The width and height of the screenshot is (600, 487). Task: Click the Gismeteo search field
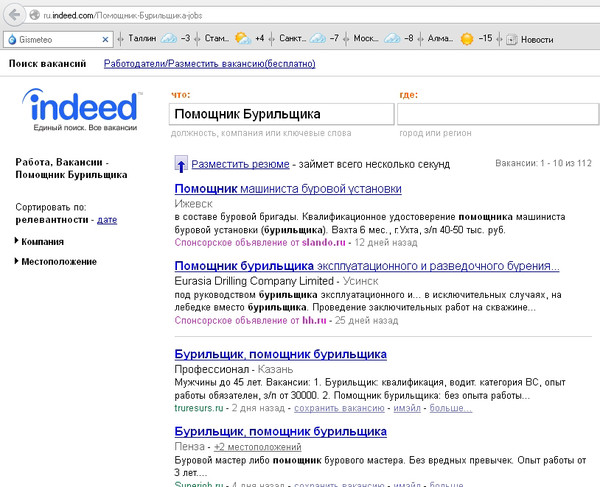(59, 39)
